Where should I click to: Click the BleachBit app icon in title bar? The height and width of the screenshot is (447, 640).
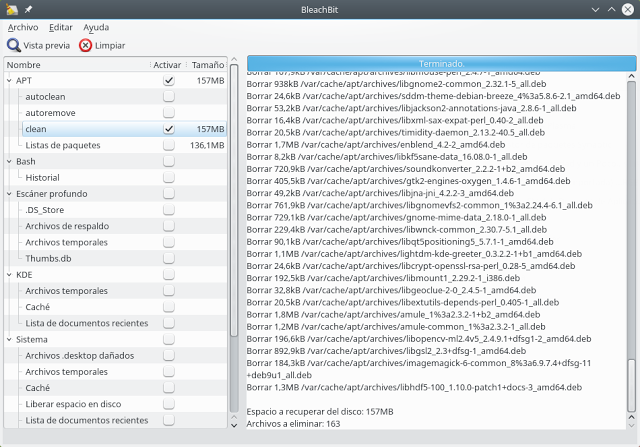coord(12,9)
